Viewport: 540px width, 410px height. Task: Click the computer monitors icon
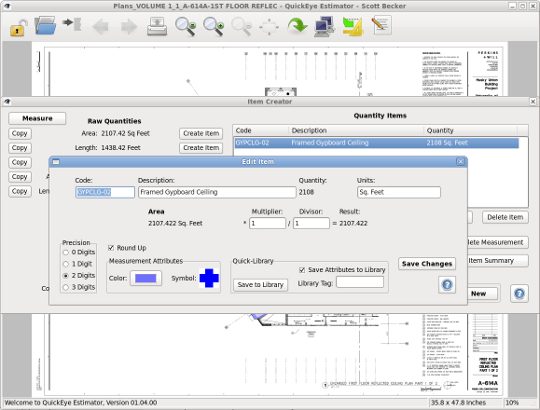[x=325, y=26]
